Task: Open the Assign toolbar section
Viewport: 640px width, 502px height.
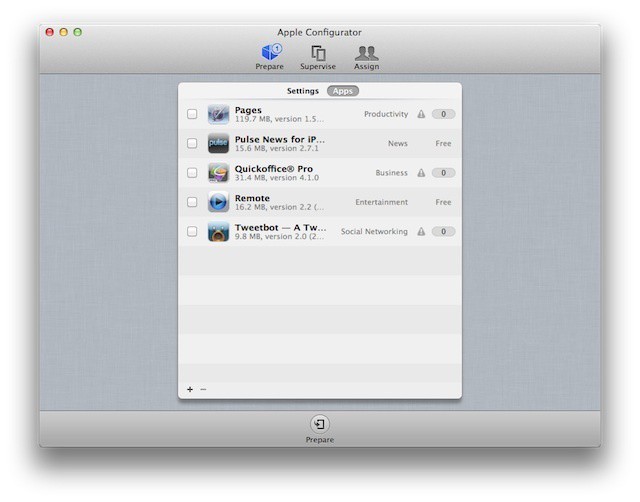Action: pos(367,57)
